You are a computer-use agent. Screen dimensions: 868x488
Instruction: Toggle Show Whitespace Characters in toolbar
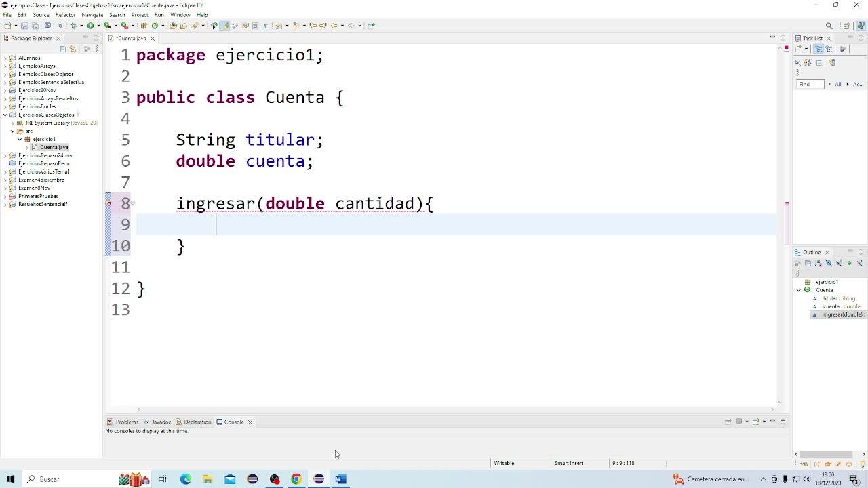266,26
